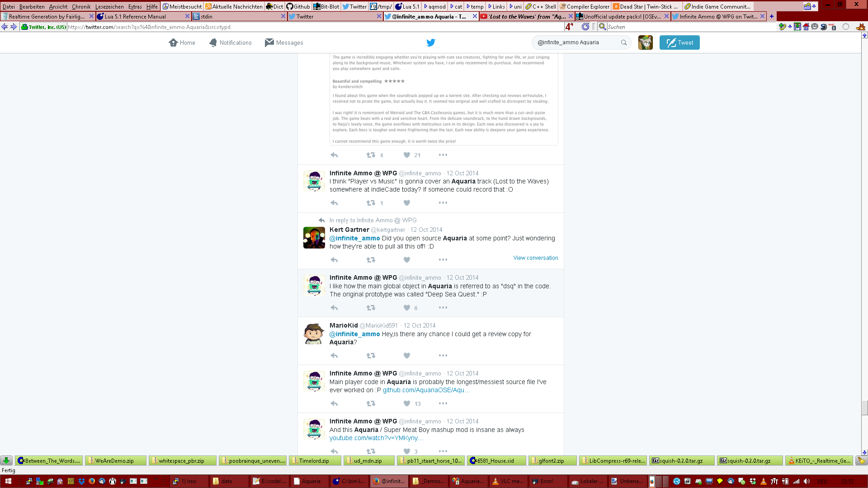Click the URL address field
This screenshot has width=868, height=488.
[314, 27]
